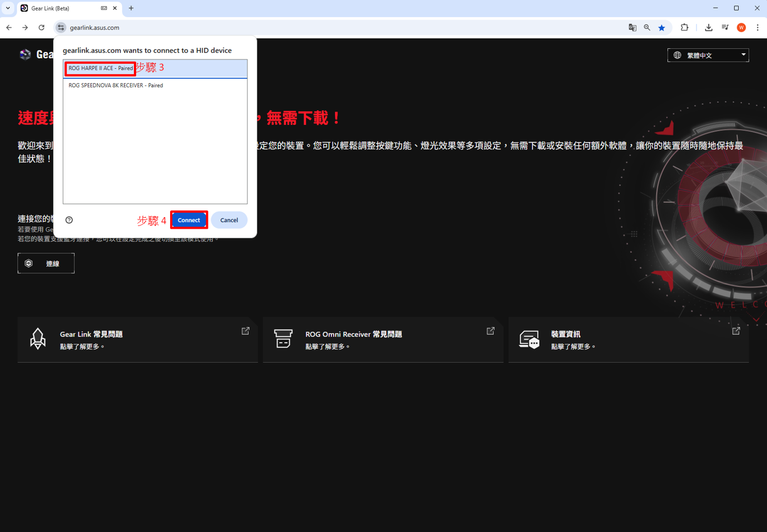767x532 pixels.
Task: Select the Gear Link (Beta) tab
Action: click(x=69, y=8)
